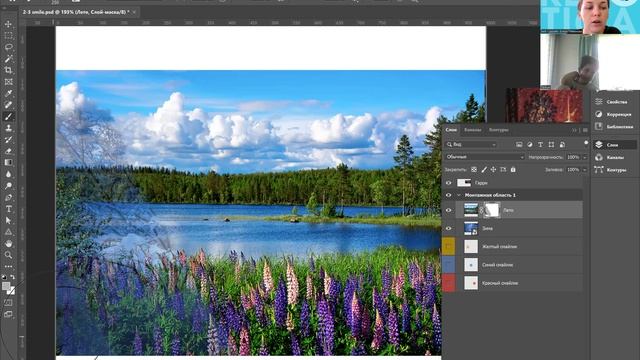Select the Gradient tool
The height and width of the screenshot is (360, 640).
[8, 162]
